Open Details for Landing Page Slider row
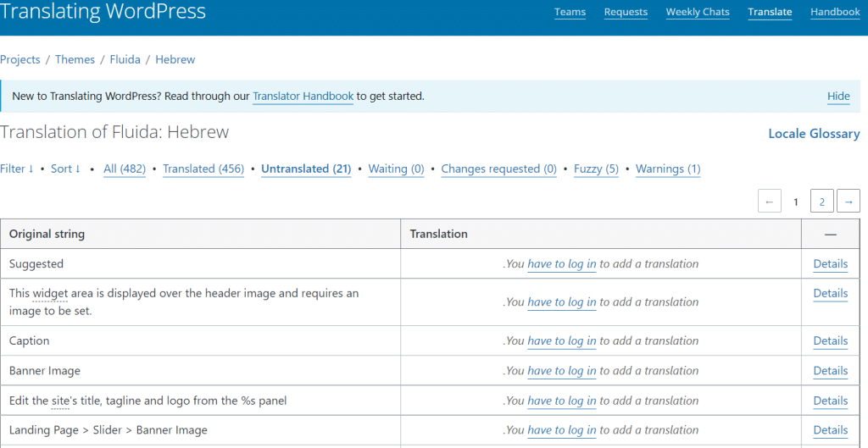This screenshot has width=868, height=448. coord(831,429)
